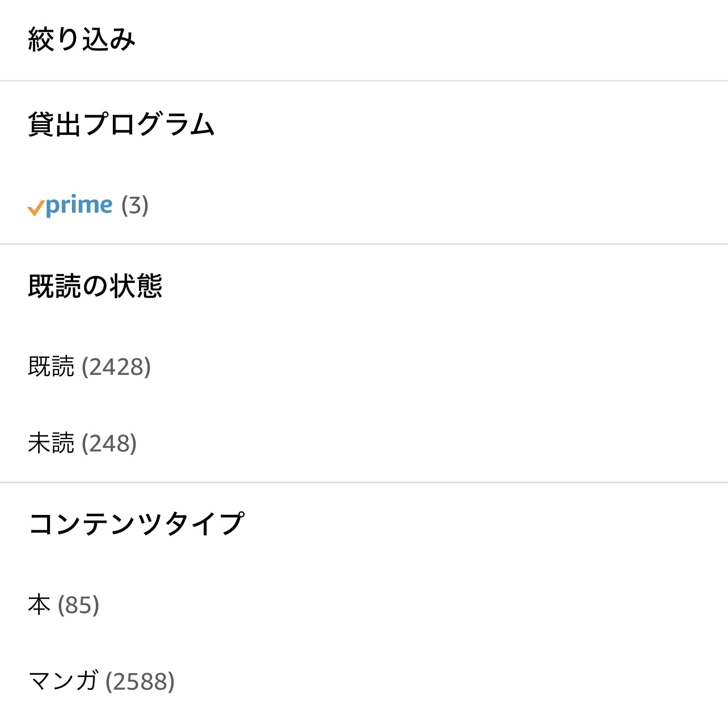Click the マンガ count (2588)

pyautogui.click(x=141, y=682)
